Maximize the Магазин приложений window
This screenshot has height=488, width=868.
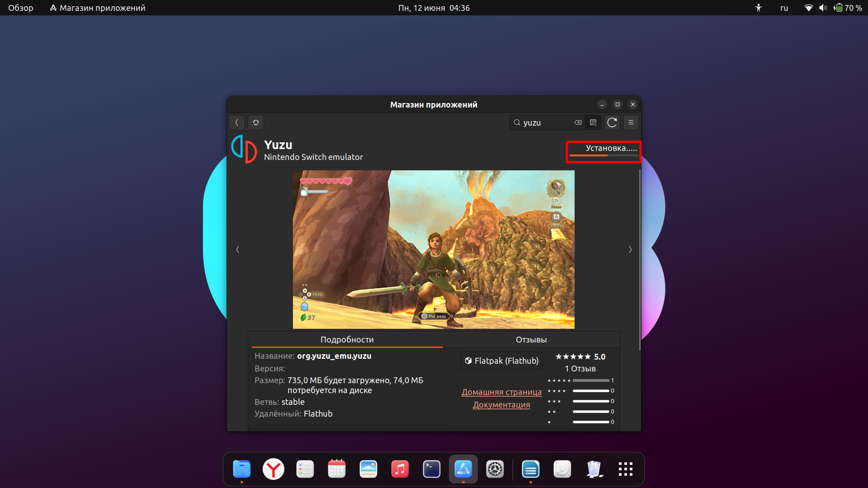[618, 104]
